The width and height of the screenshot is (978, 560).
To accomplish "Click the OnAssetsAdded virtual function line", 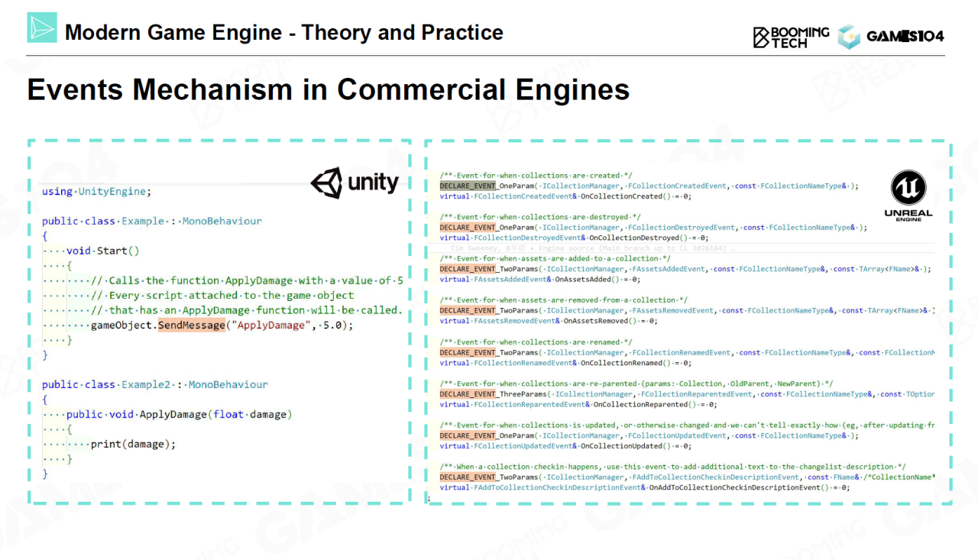I will click(x=548, y=280).
